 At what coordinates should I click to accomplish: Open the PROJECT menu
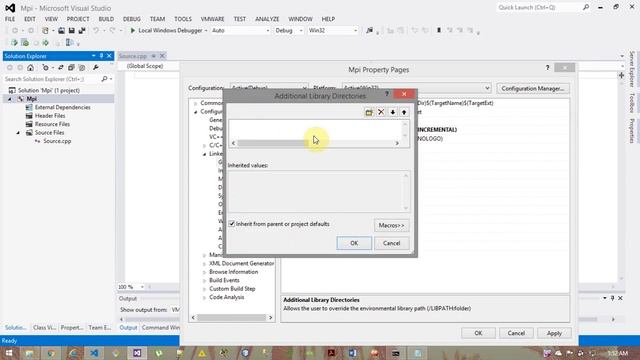[x=78, y=19]
